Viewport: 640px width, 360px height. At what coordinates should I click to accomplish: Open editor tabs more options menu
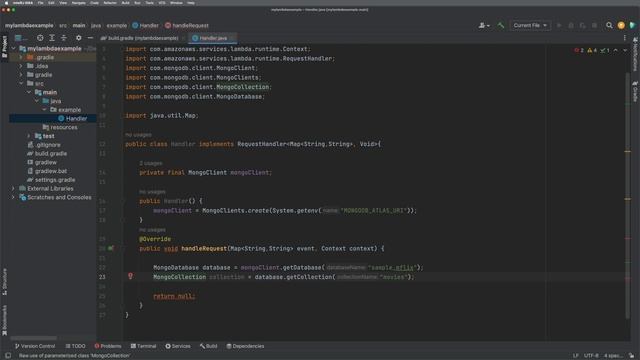click(x=624, y=38)
